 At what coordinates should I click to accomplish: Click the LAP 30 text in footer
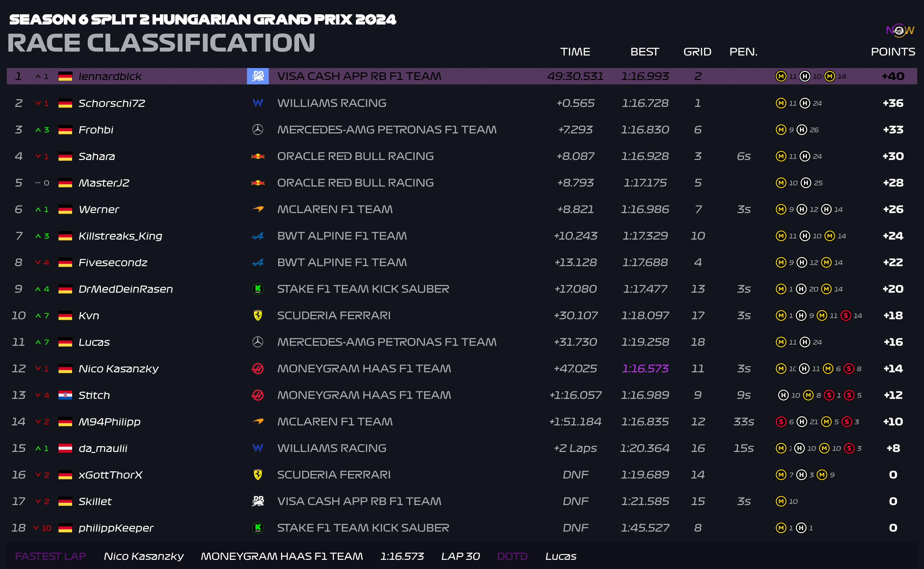(460, 556)
